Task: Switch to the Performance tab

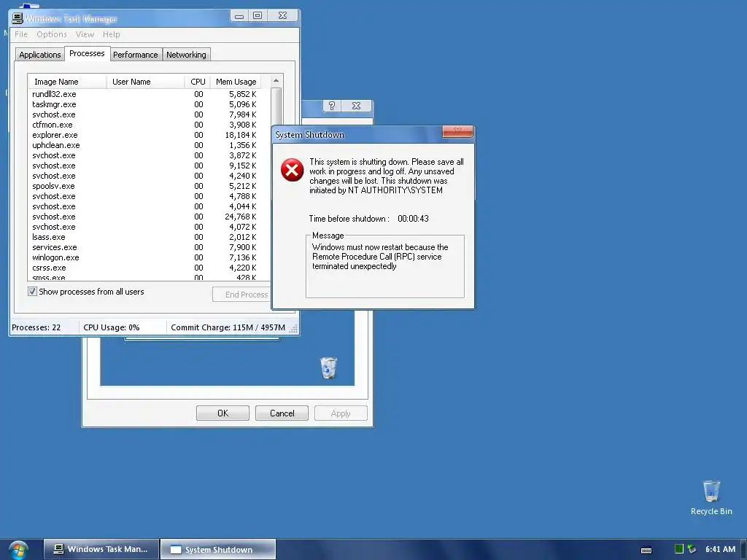Action: (x=135, y=55)
